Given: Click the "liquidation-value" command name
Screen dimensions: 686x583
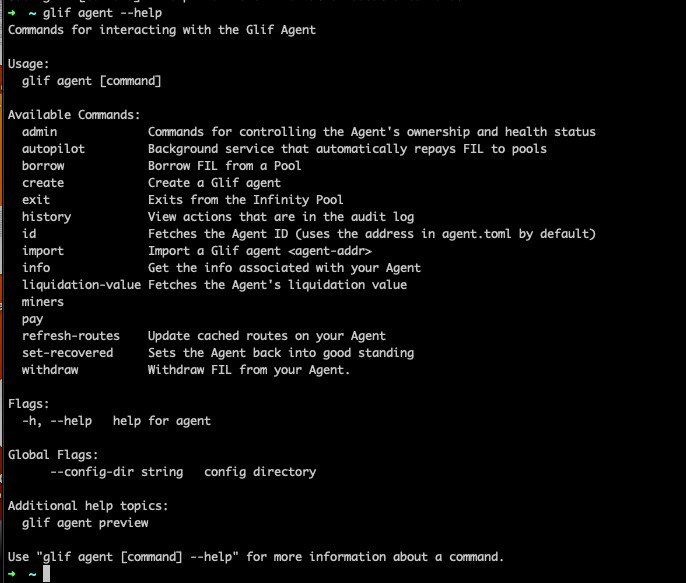Looking at the screenshot, I should pyautogui.click(x=81, y=285).
